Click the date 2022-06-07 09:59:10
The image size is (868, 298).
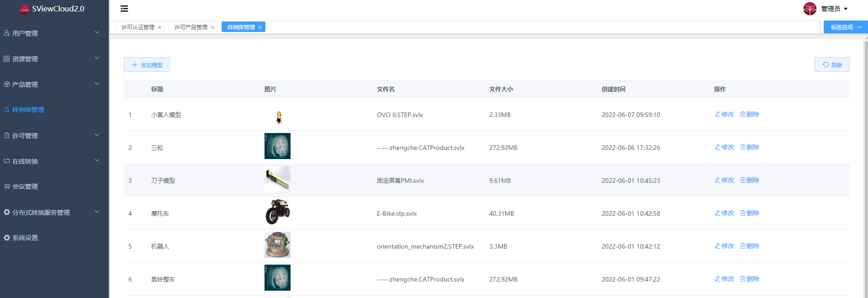point(630,115)
